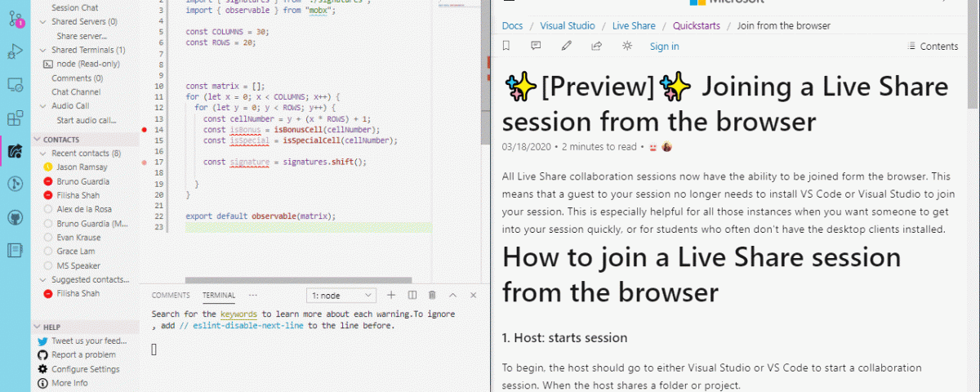The width and height of the screenshot is (980, 392).
Task: Click the info icon beside More Info
Action: [x=43, y=383]
